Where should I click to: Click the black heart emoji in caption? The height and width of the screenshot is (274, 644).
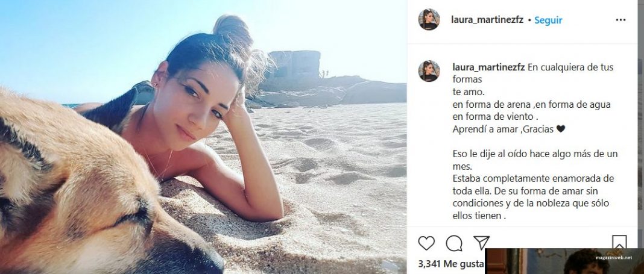pyautogui.click(x=560, y=129)
